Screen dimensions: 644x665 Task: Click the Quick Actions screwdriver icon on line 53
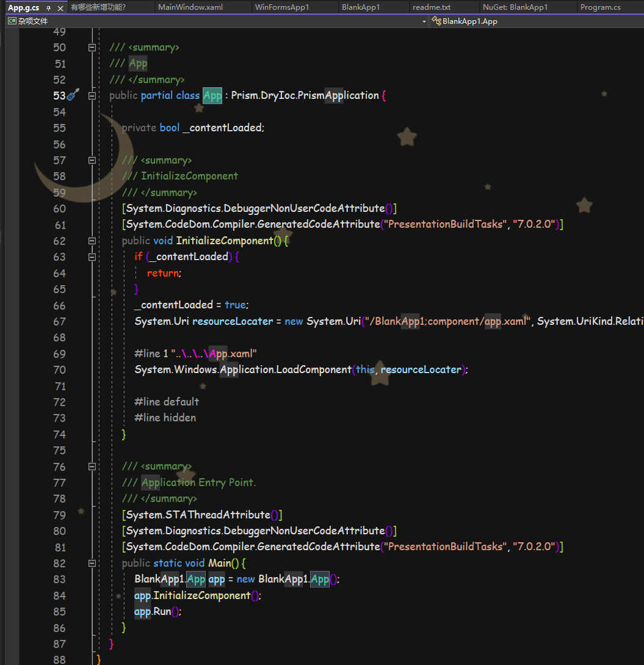[x=72, y=95]
